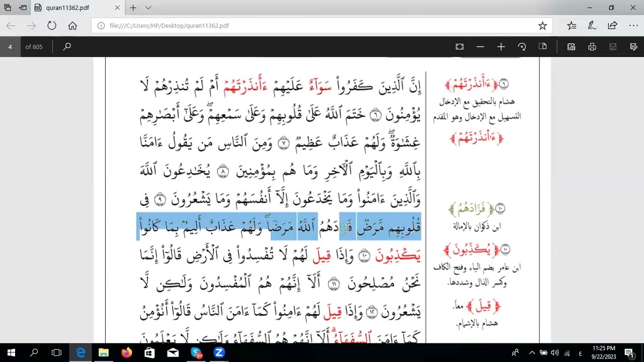Search the PDF with magnifier icon
Viewport: 644px width, 362px height.
point(67,47)
